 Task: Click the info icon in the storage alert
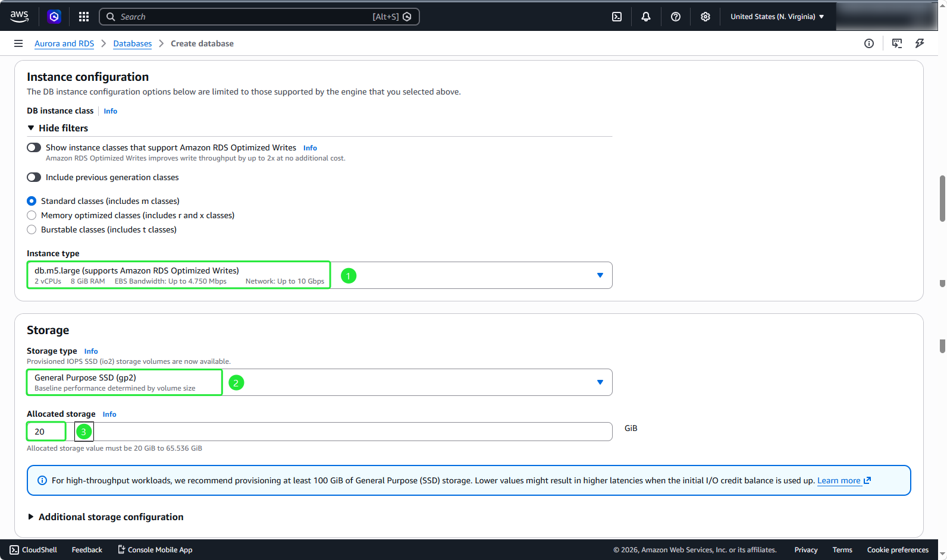tap(42, 480)
